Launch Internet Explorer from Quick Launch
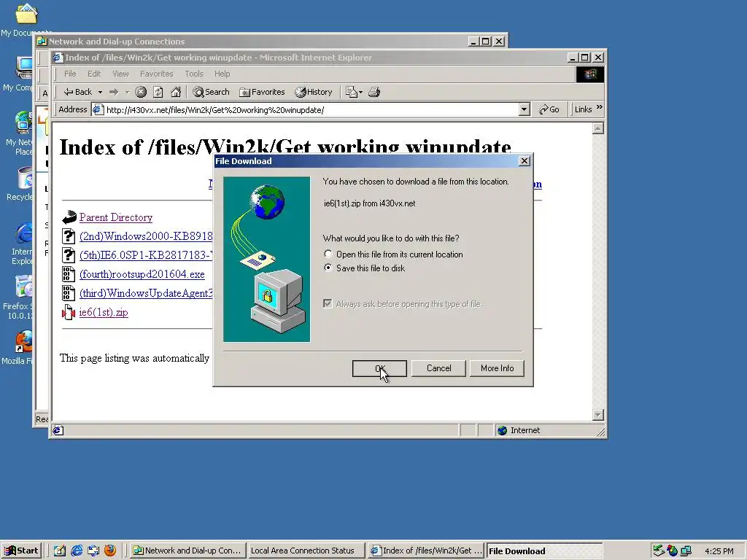Viewport: 747px width, 560px height. coord(76,551)
